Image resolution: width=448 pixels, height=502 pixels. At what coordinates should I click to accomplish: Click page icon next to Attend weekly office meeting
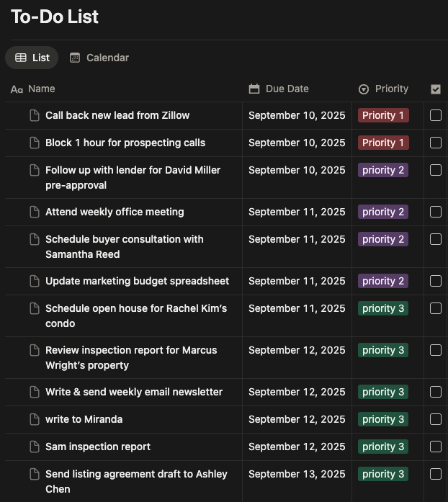click(x=34, y=212)
